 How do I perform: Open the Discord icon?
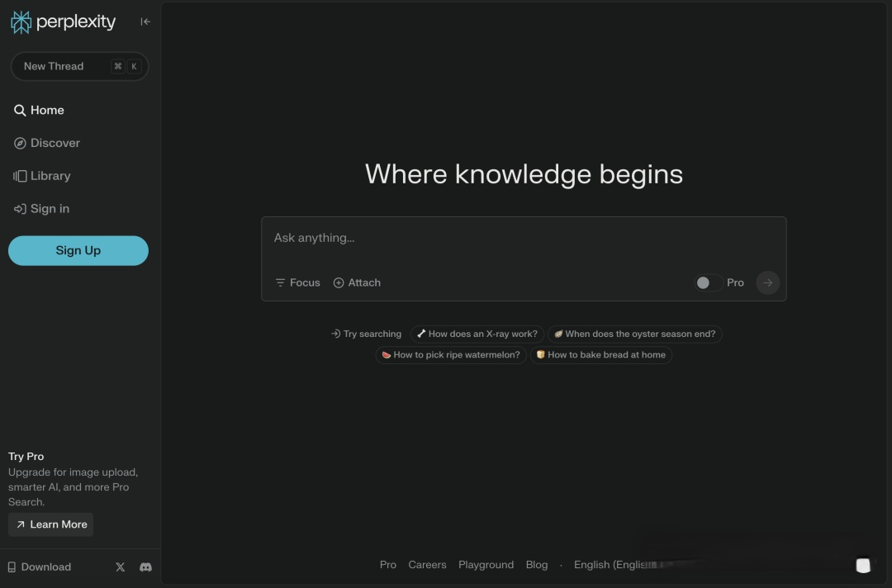pos(145,567)
